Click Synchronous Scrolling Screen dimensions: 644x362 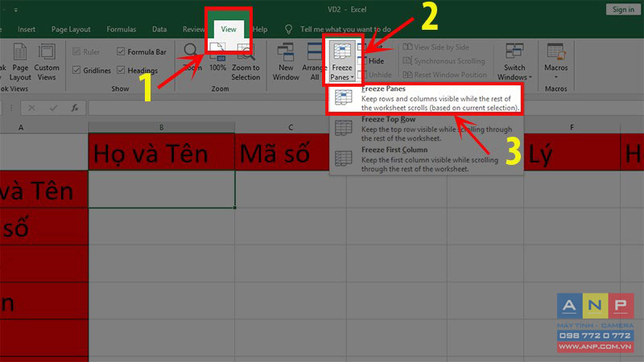click(444, 61)
